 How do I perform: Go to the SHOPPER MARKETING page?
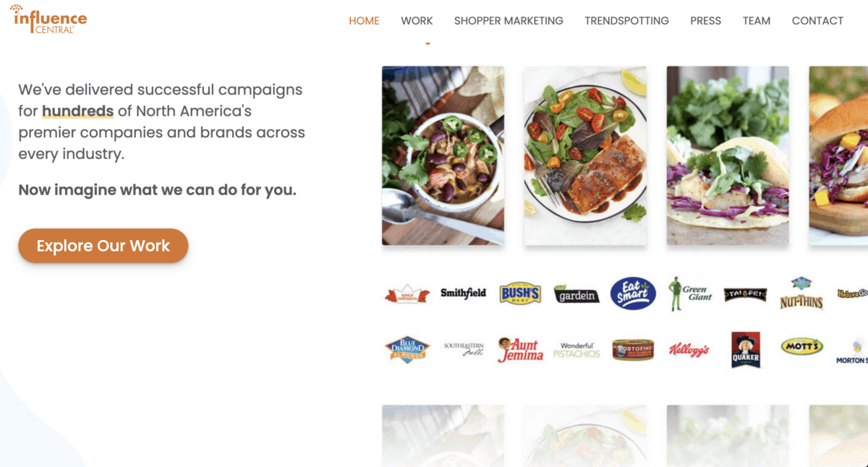point(509,21)
